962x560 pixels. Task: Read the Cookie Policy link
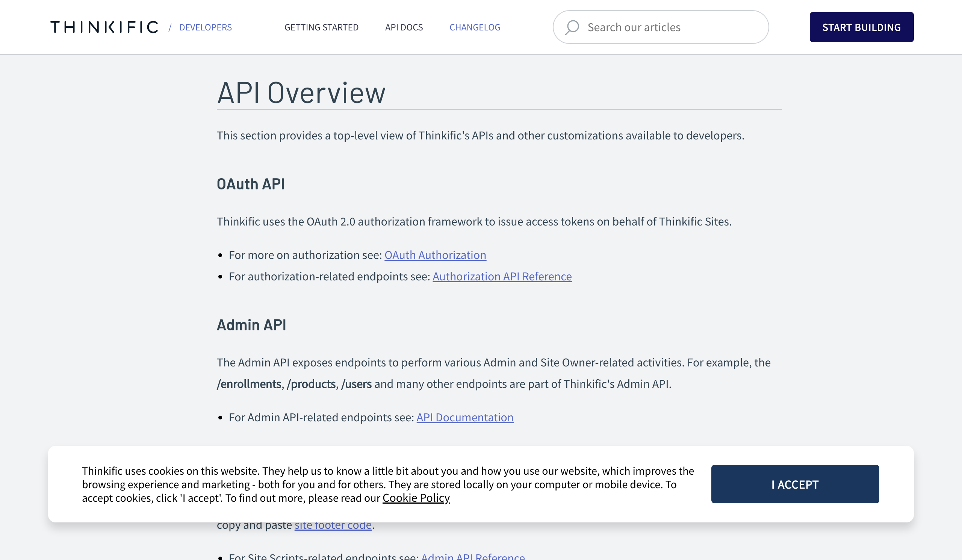tap(416, 498)
